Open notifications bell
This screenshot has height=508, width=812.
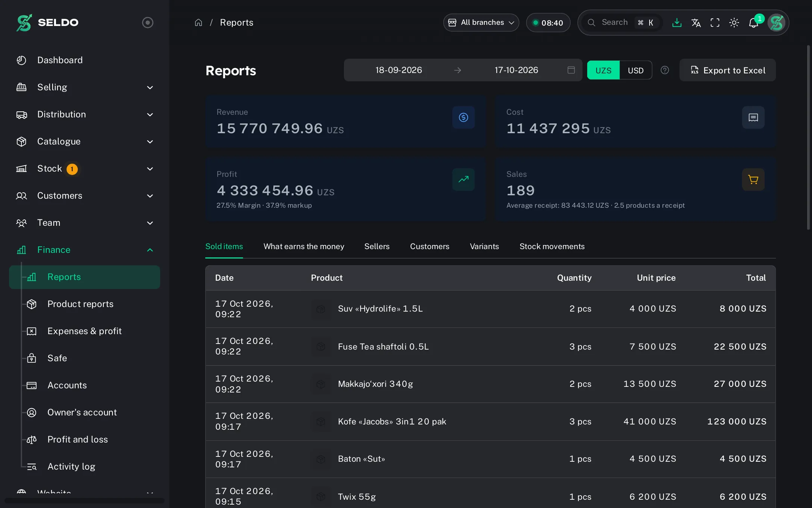pyautogui.click(x=753, y=23)
